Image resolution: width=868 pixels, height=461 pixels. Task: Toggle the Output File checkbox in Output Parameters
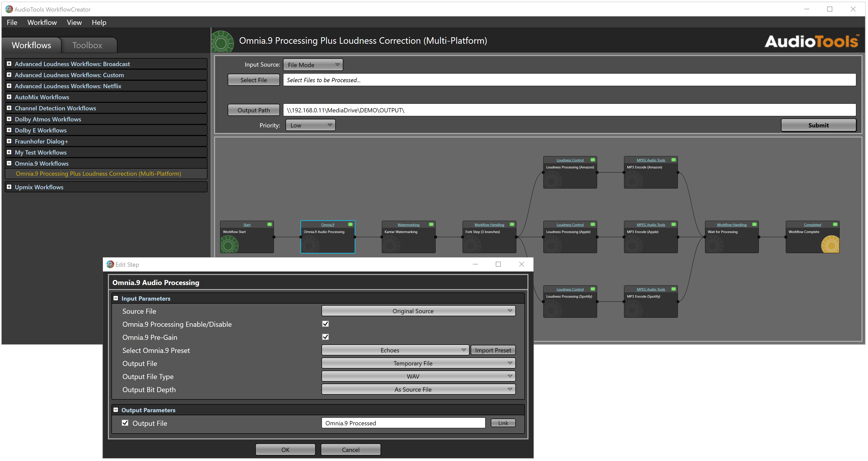coord(125,423)
